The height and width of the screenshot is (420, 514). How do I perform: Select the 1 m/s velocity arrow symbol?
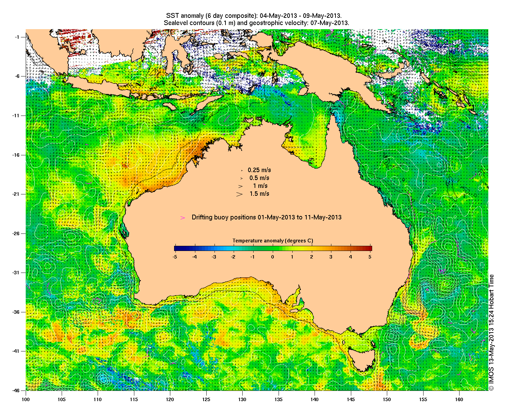pos(241,186)
